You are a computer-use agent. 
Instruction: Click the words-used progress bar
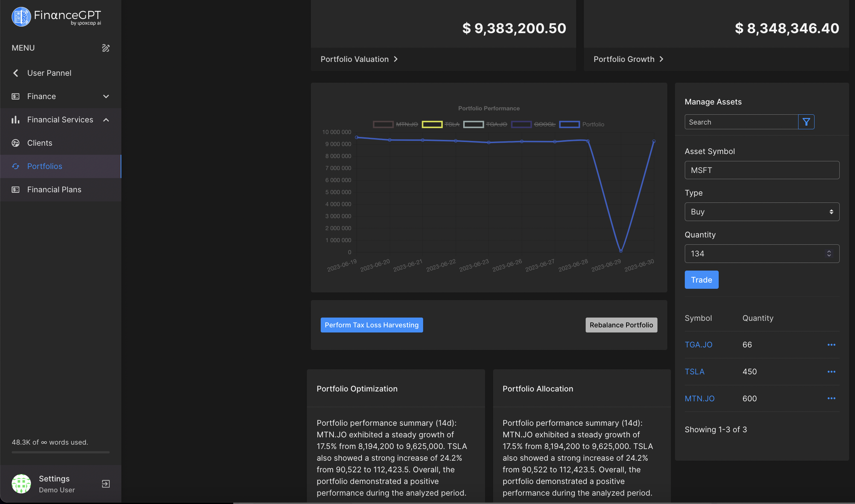pyautogui.click(x=60, y=452)
